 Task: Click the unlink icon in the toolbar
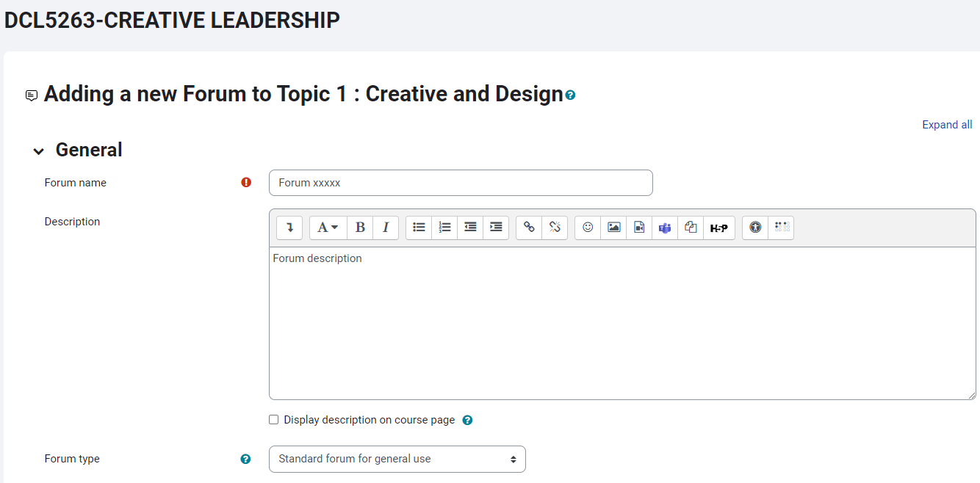click(555, 228)
